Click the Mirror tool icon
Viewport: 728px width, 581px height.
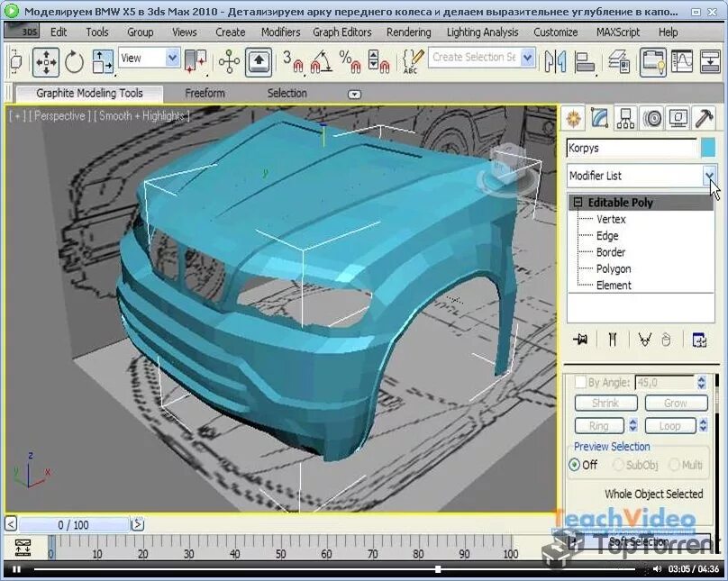coord(555,62)
